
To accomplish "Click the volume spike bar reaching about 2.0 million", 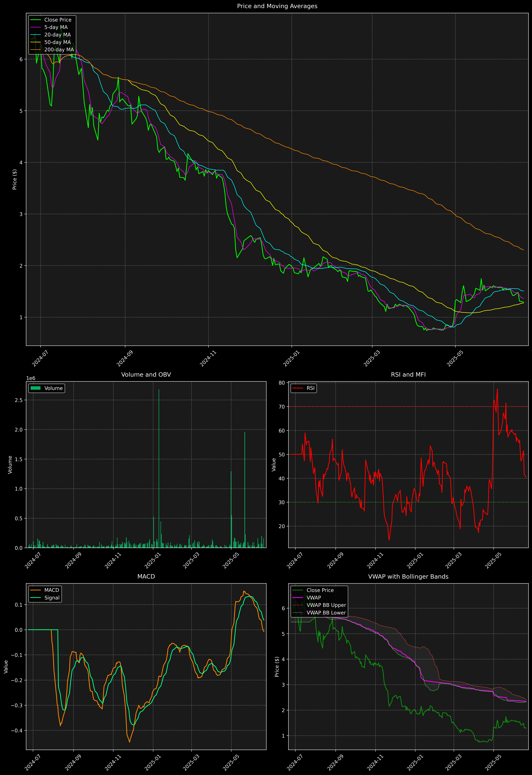I will click(245, 490).
